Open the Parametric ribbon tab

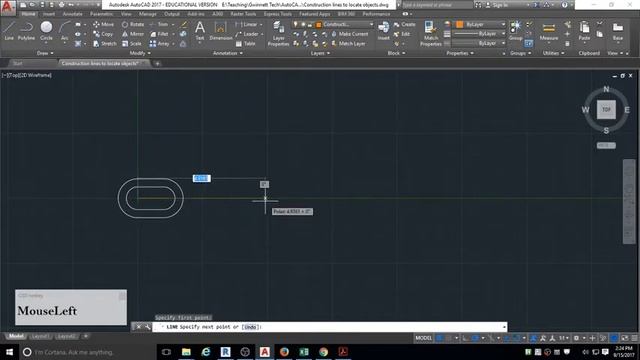click(x=101, y=14)
